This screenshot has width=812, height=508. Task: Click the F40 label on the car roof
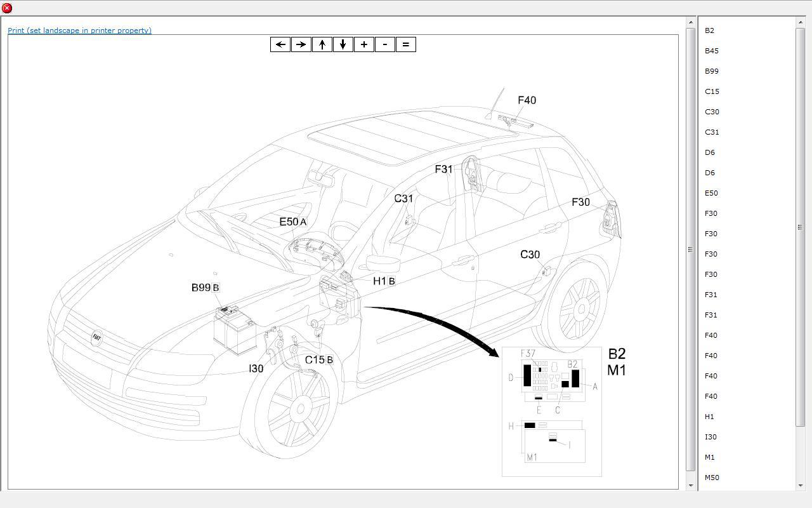point(527,100)
